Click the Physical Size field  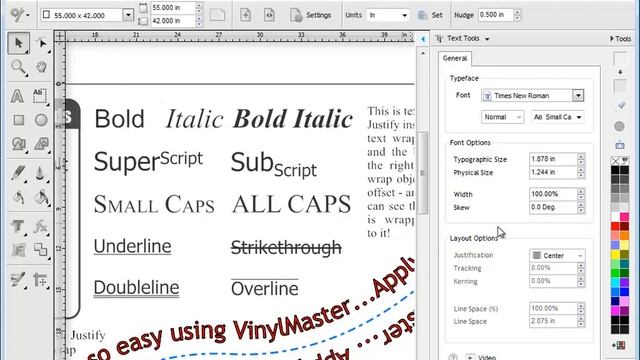point(553,172)
